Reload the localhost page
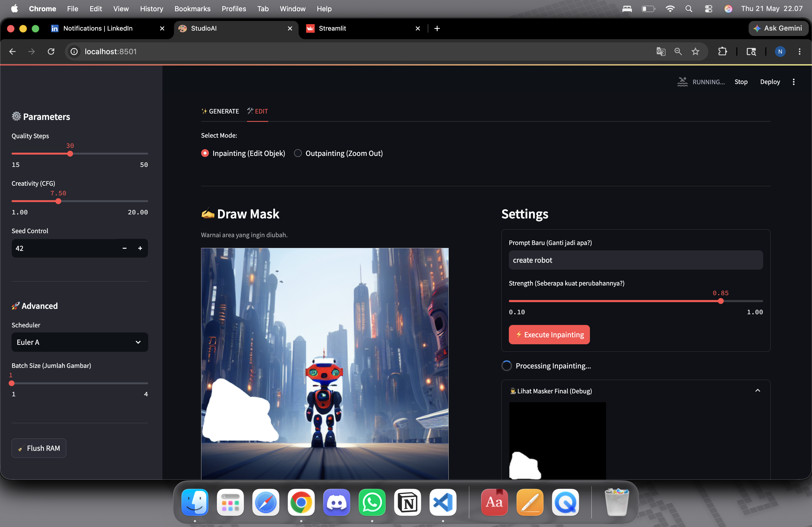The height and width of the screenshot is (527, 812). [x=51, y=52]
